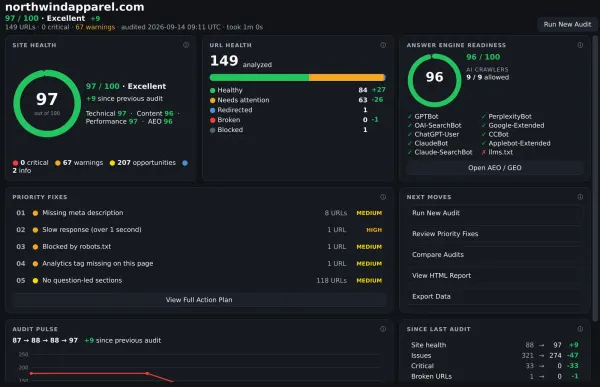The height and width of the screenshot is (387, 600).
Task: Click the llms.txt entry with red X
Action: coord(497,152)
